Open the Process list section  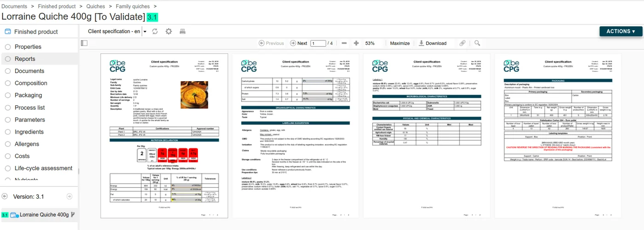[x=30, y=107]
